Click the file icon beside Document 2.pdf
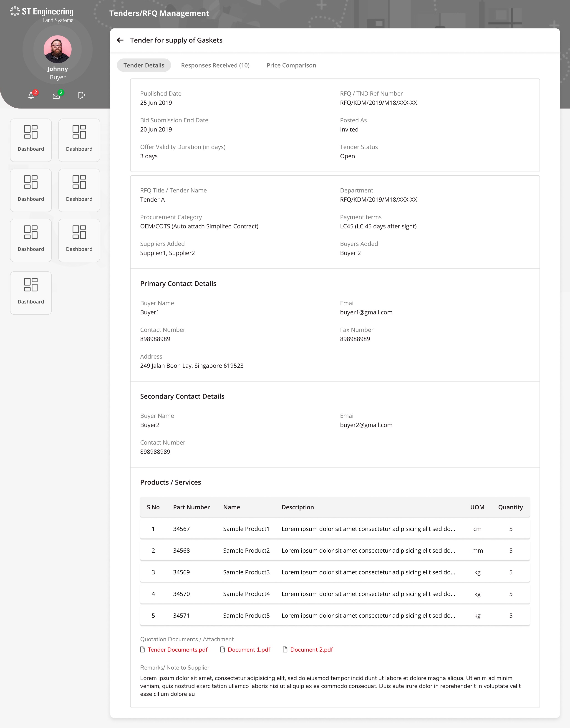The image size is (570, 728). coord(285,649)
